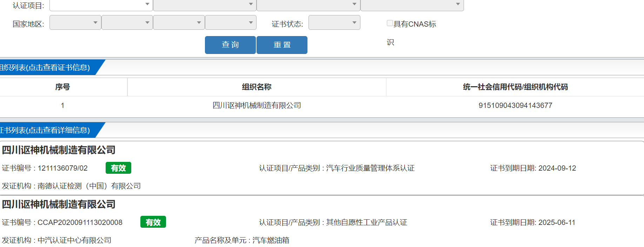644x247 pixels.
Task: Open the second 认证项目 dropdown
Action: (205, 5)
